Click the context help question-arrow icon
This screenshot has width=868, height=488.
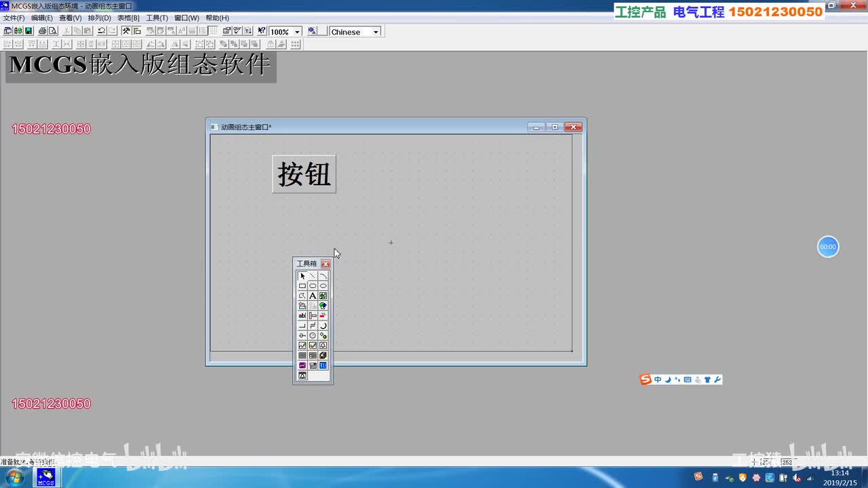262,31
